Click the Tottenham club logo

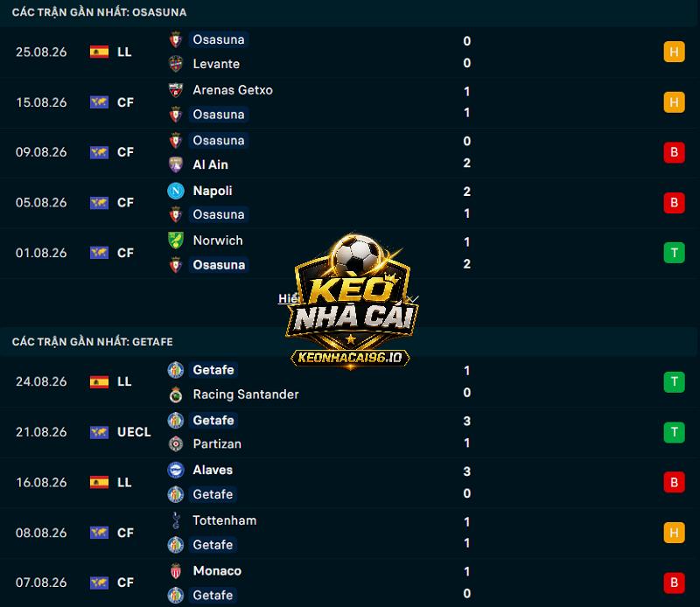coord(176,520)
